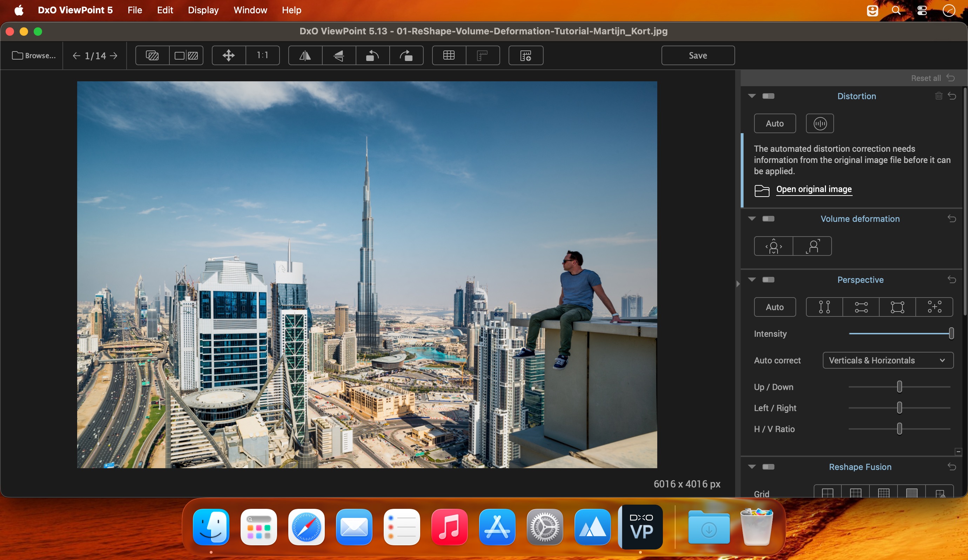Reset the Perspective panel
This screenshot has height=560, width=968.
pyautogui.click(x=952, y=280)
